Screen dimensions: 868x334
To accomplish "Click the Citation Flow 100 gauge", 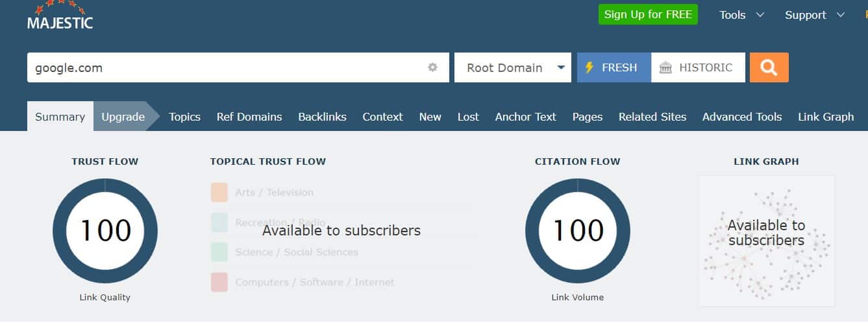I will click(x=578, y=231).
